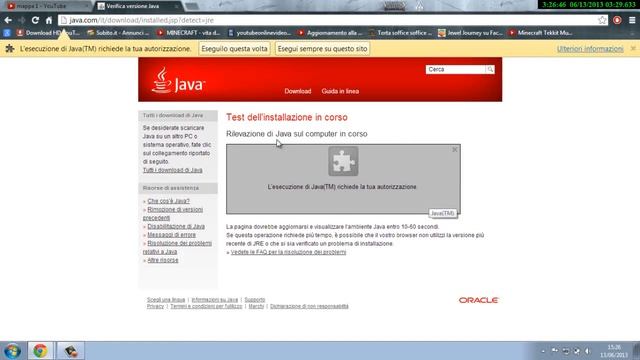Open the second pinned taskbar application
The image size is (640, 360).
70,351
